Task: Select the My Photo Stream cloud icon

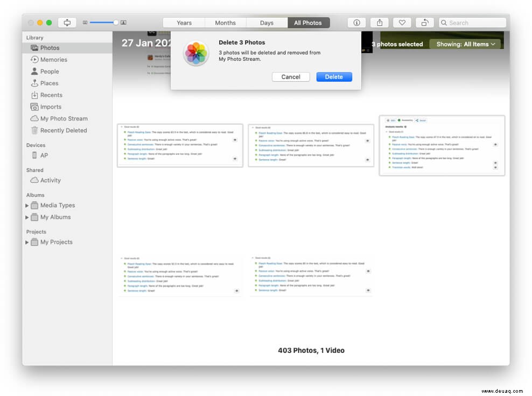Action: (x=34, y=118)
